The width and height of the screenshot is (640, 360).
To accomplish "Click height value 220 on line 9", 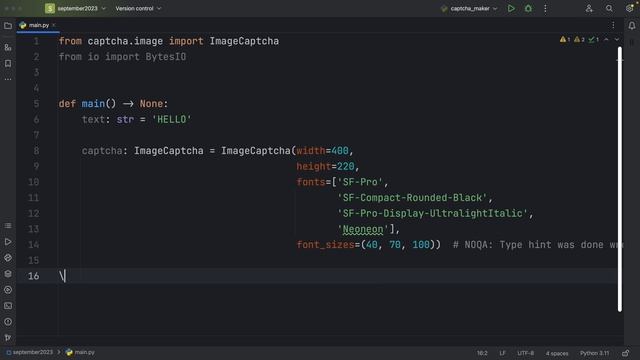I will click(346, 167).
